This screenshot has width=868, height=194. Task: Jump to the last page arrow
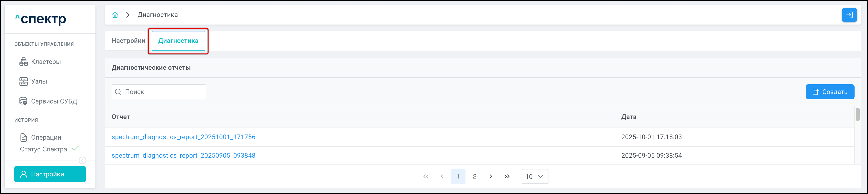[x=507, y=176]
